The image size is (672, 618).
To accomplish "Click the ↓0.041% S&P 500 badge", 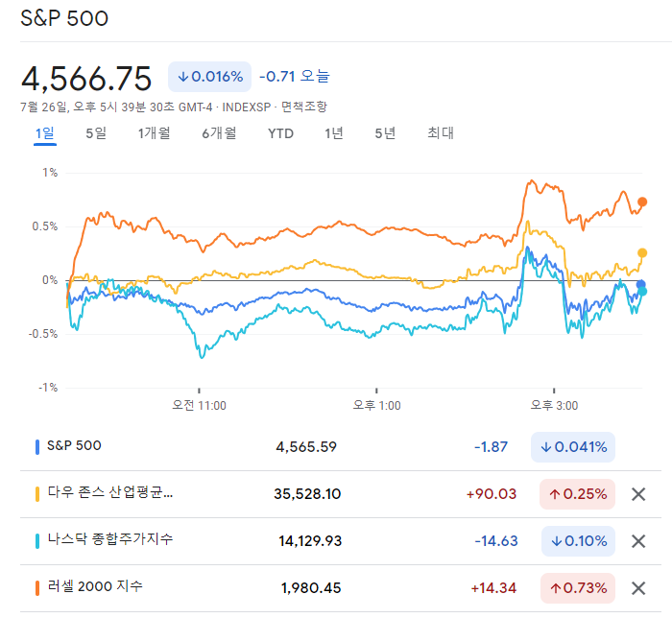I will [x=573, y=447].
